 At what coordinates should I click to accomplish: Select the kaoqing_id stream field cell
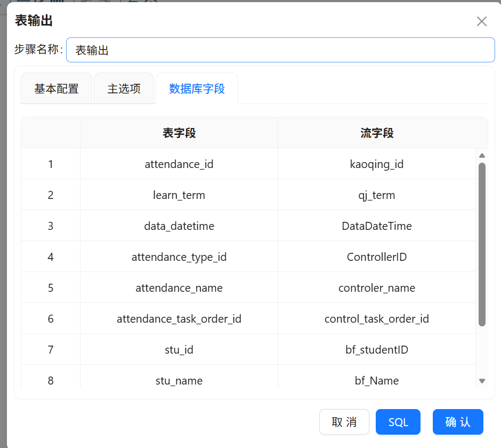(377, 164)
